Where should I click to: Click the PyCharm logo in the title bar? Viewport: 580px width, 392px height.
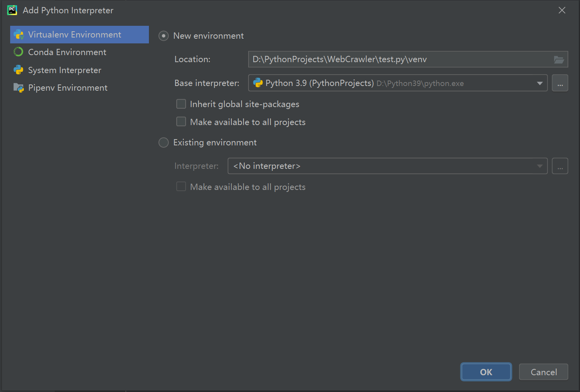click(x=12, y=10)
